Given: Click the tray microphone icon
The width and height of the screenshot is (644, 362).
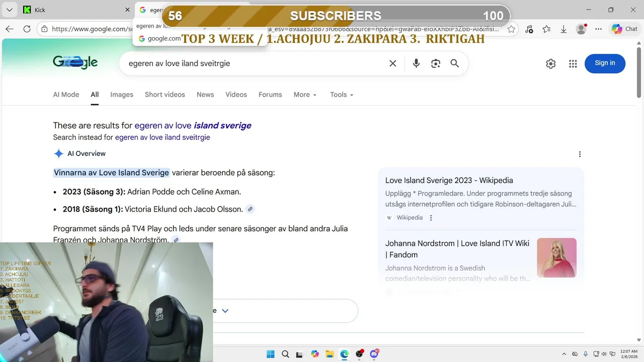Looking at the screenshot, I should pos(585,354).
